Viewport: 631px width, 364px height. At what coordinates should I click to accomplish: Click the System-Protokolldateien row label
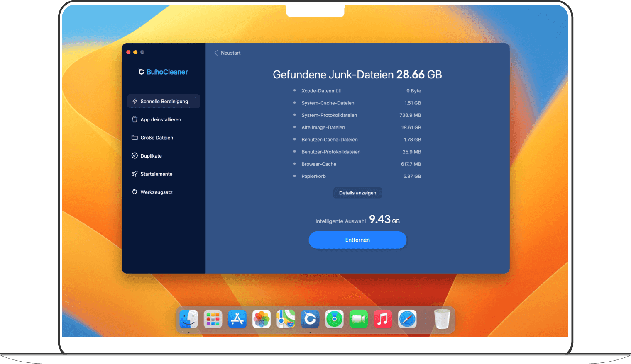coord(329,115)
